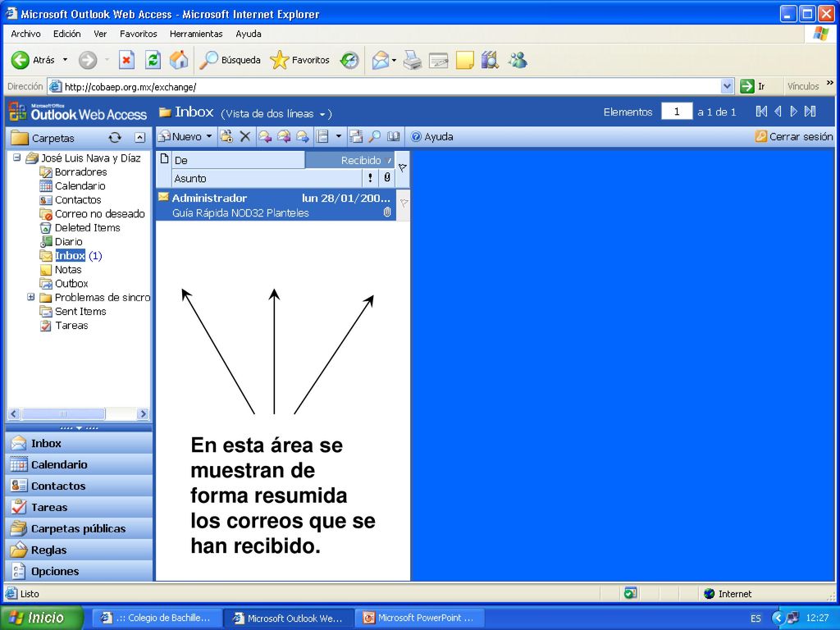Viewport: 840px width, 630px height.
Task: Toggle the reading pane layout icon
Action: point(322,137)
